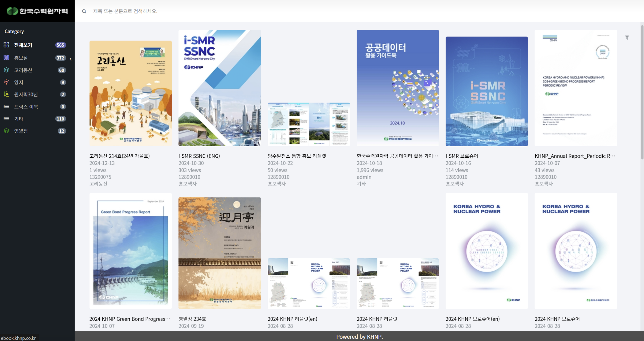The width and height of the screenshot is (644, 341).
Task: Click the 372 count badge
Action: pyautogui.click(x=60, y=58)
